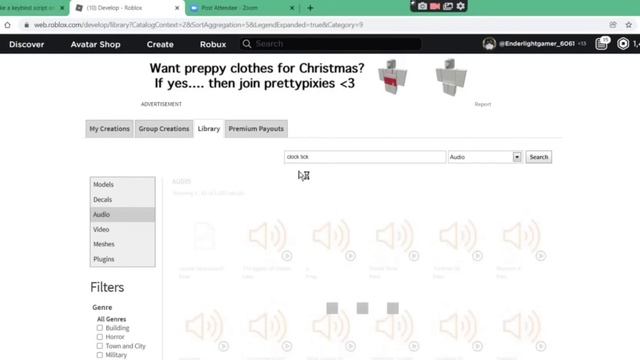Close the Develop - Roblox tab
This screenshot has width=640, height=360.
177,8
